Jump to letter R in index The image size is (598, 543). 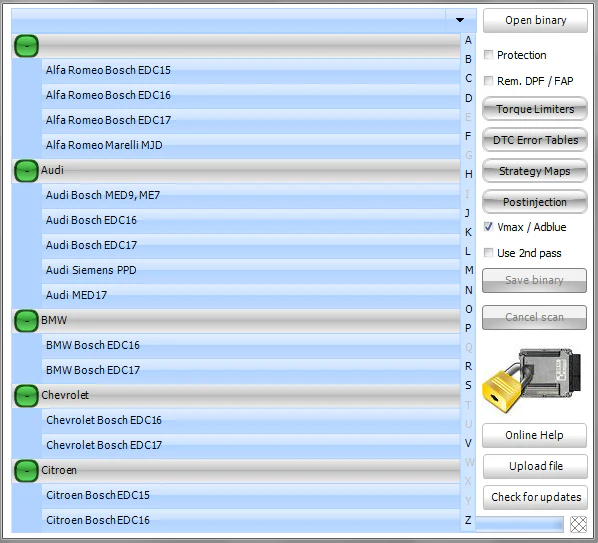[x=468, y=366]
